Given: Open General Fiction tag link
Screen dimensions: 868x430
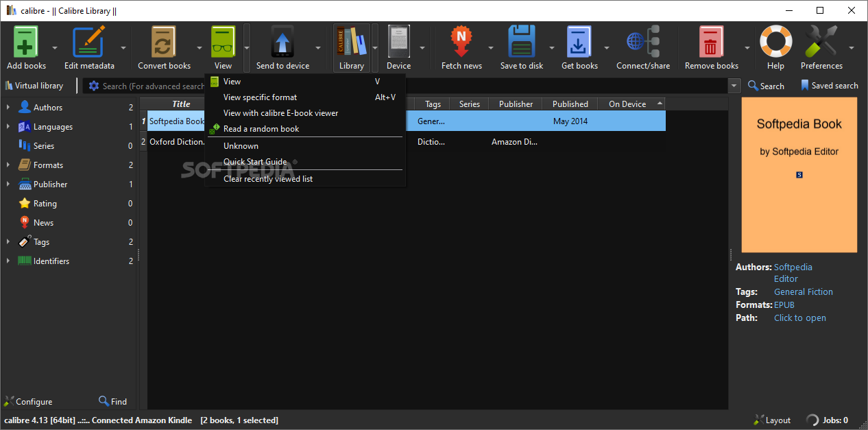Looking at the screenshot, I should tap(804, 292).
